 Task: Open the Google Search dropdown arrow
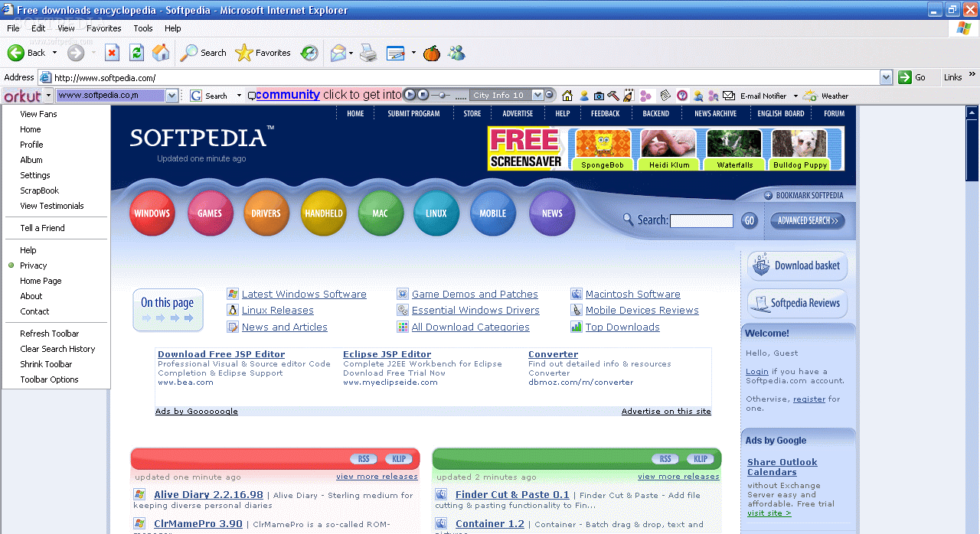coord(239,96)
